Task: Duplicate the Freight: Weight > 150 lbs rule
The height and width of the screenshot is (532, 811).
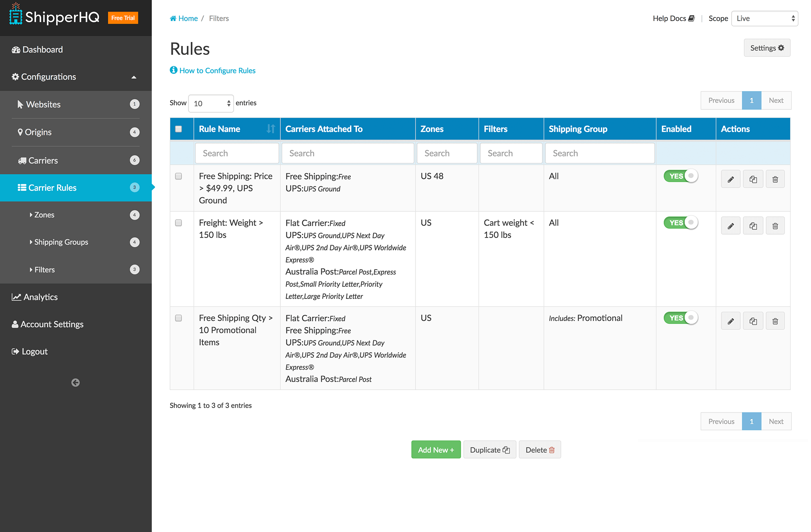Action: [x=753, y=225]
